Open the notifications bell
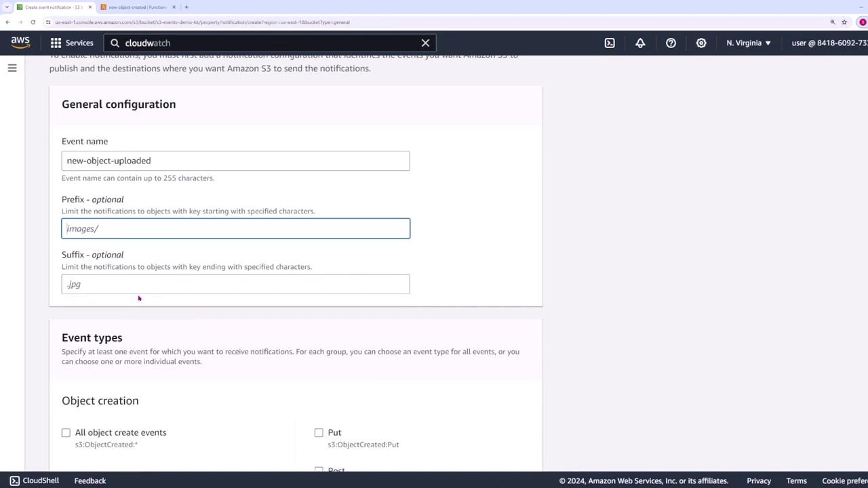868x488 pixels. (640, 43)
